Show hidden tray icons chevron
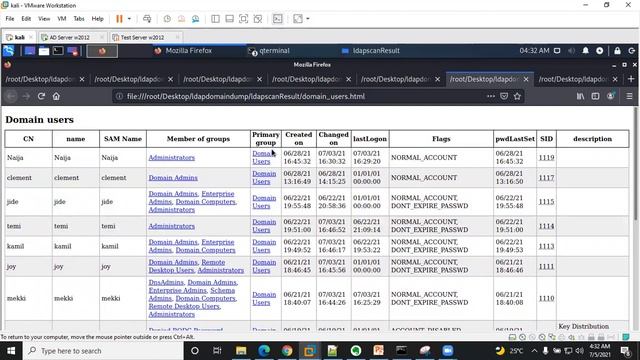This screenshot has height=360, width=640. (534, 351)
